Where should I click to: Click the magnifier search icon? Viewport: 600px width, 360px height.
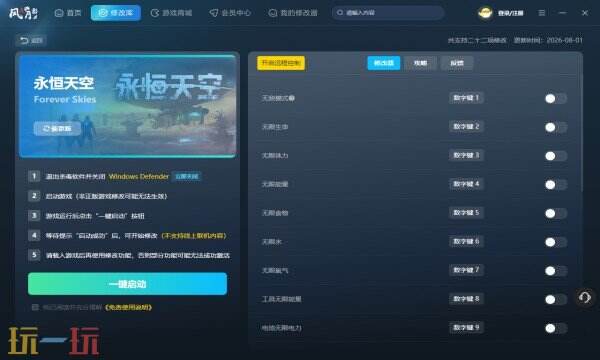pyautogui.click(x=340, y=13)
